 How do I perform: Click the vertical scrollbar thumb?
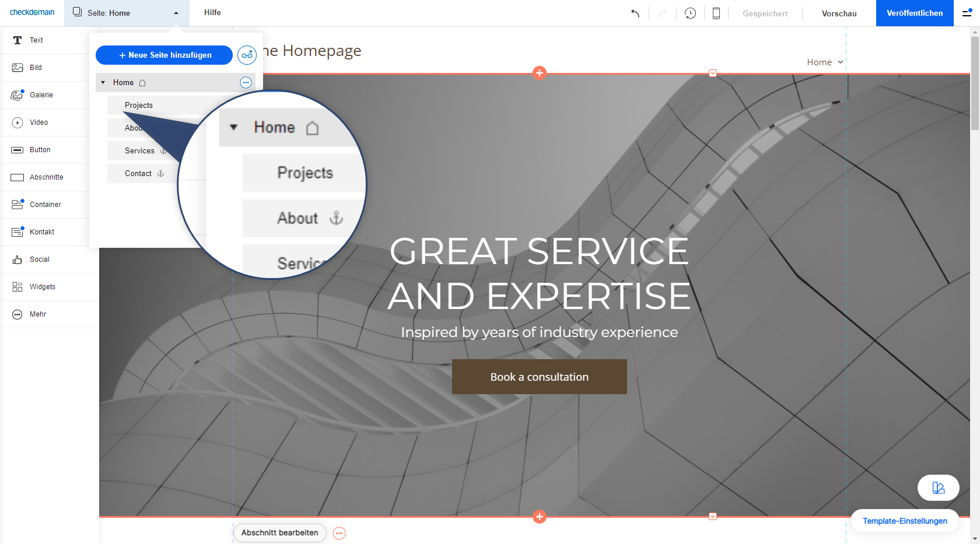pyautogui.click(x=975, y=82)
